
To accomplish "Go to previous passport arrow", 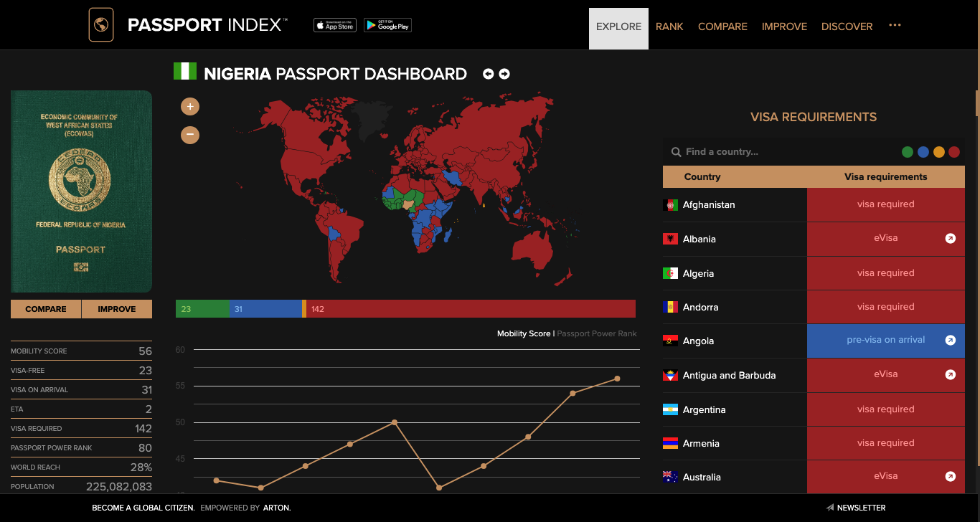I will tap(489, 74).
